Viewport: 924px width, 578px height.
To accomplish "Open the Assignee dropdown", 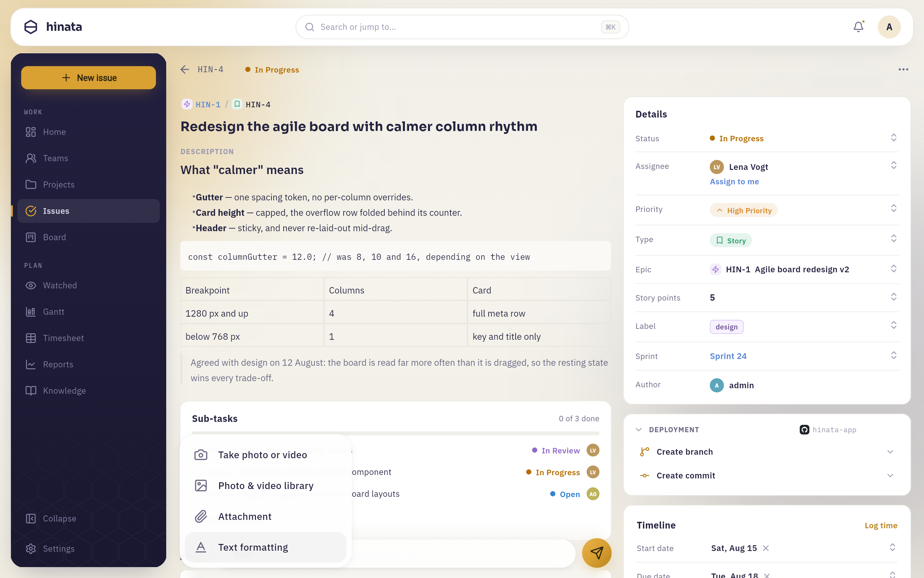I will coord(894,165).
